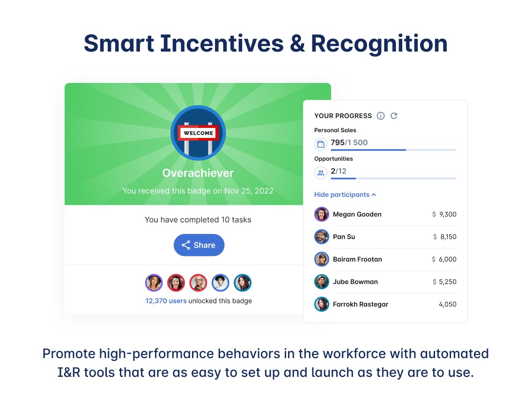The image size is (532, 405).
Task: Click the Welcome sign badge icon
Action: [x=198, y=133]
